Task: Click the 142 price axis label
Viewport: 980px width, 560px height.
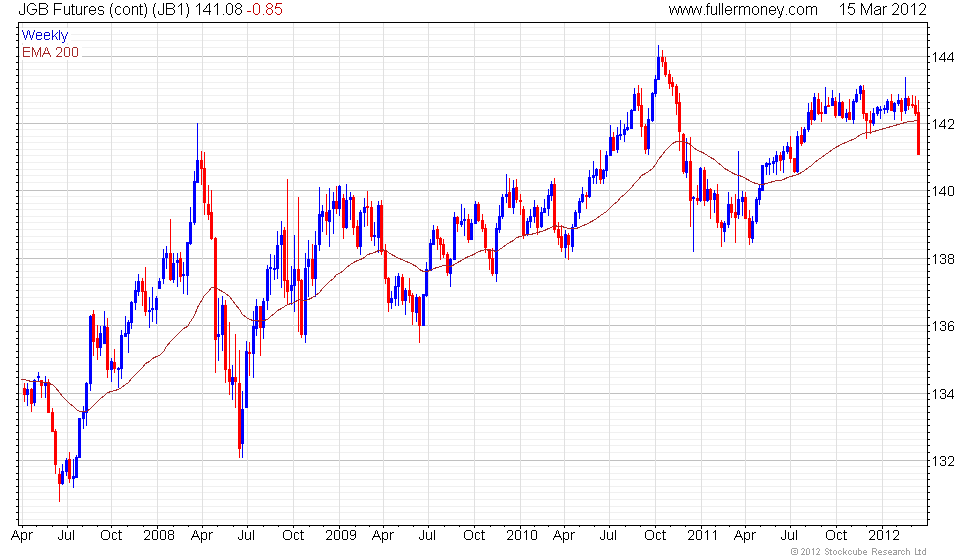Action: [x=942, y=124]
